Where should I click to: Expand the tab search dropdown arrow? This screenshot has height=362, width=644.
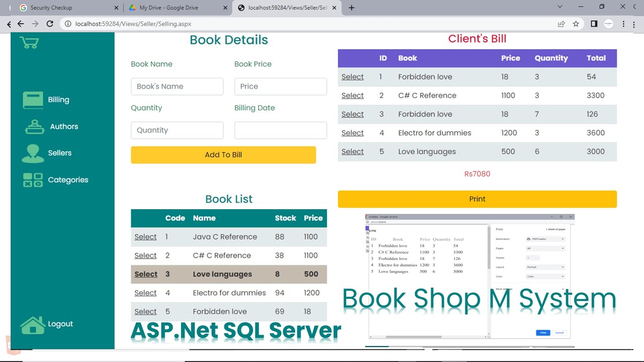[x=560, y=7]
